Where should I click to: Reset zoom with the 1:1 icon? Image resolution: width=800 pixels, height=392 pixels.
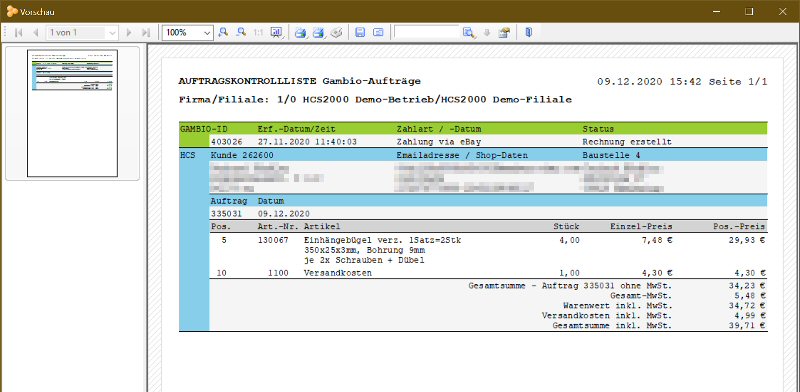[x=258, y=32]
